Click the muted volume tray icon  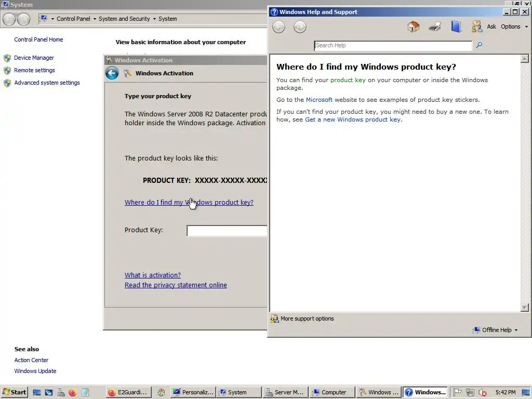(482, 392)
